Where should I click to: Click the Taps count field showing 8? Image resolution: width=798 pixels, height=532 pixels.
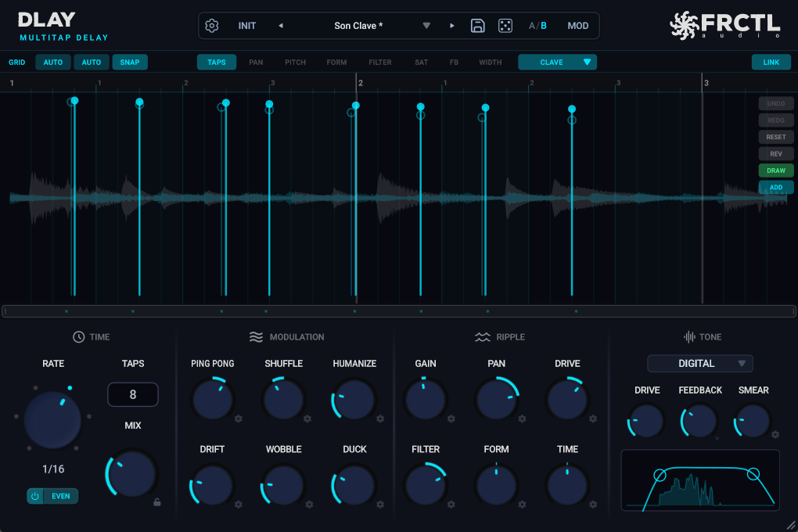pos(133,394)
